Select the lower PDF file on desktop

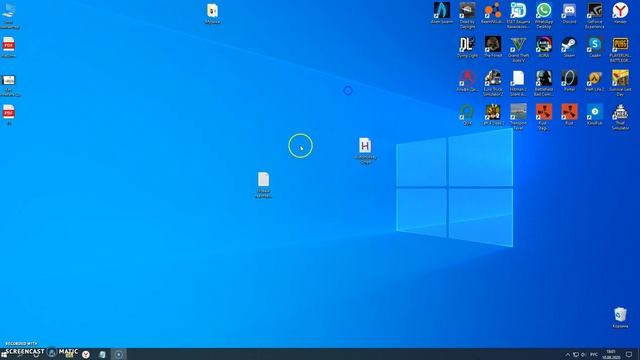9,114
